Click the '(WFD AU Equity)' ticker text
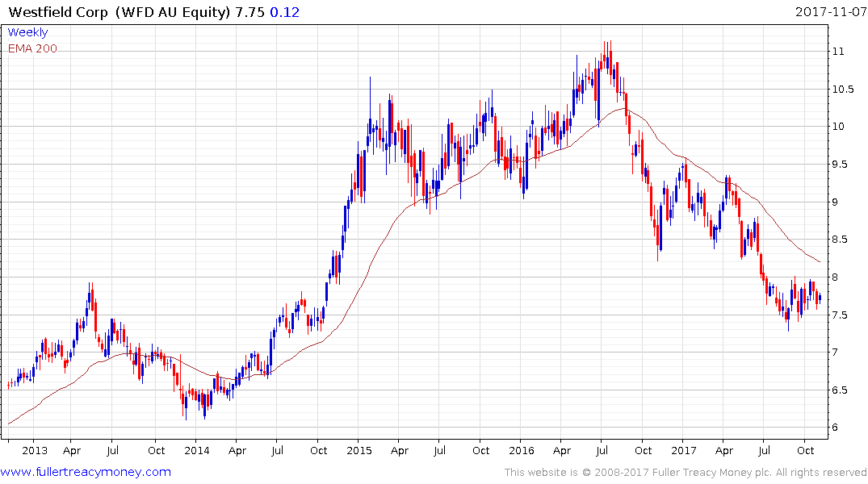The height and width of the screenshot is (484, 868). point(172,12)
